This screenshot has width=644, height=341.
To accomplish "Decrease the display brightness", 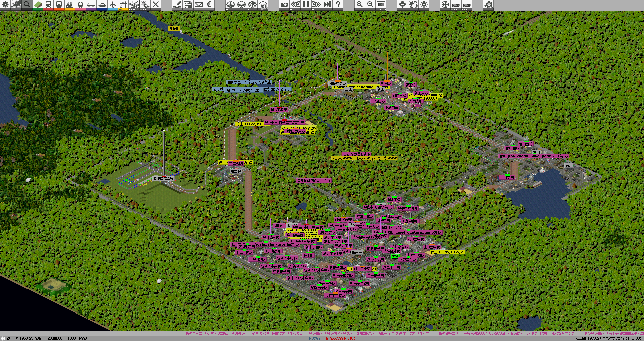I will point(402,5).
